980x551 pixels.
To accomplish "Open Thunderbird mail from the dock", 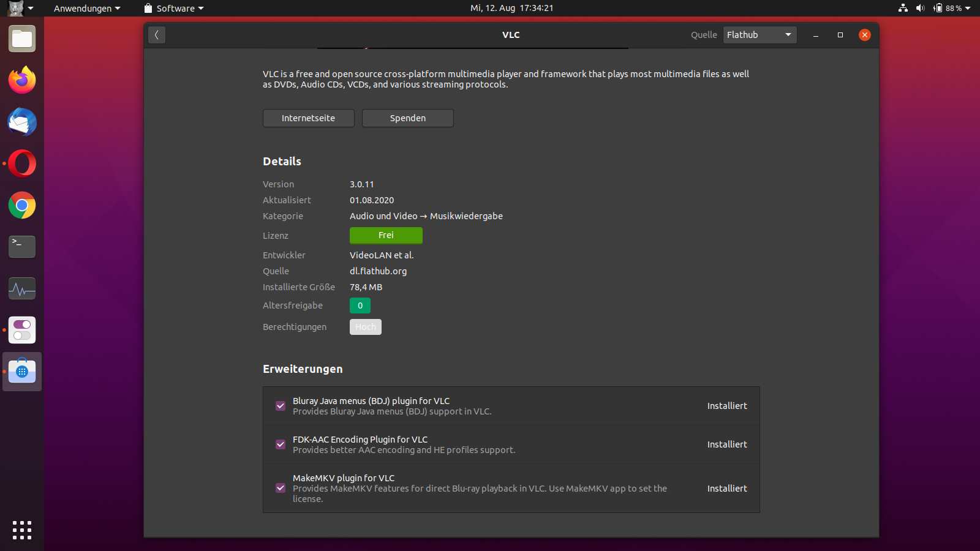I will (22, 122).
